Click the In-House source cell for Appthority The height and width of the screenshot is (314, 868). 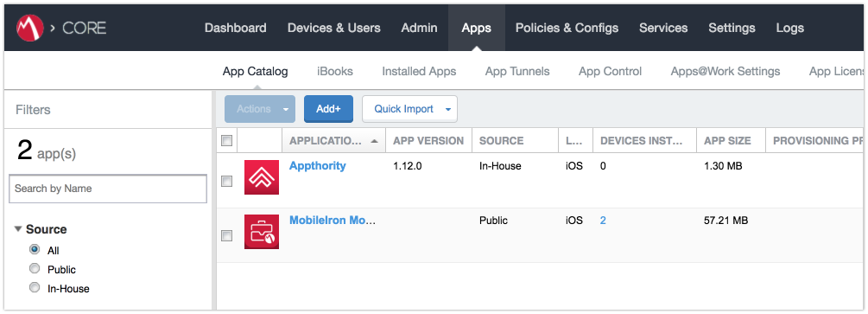coord(500,166)
